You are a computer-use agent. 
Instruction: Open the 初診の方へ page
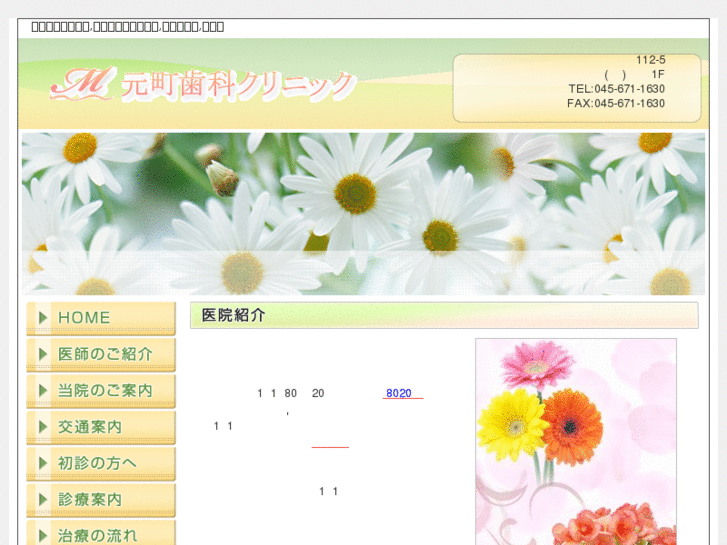coord(101,463)
